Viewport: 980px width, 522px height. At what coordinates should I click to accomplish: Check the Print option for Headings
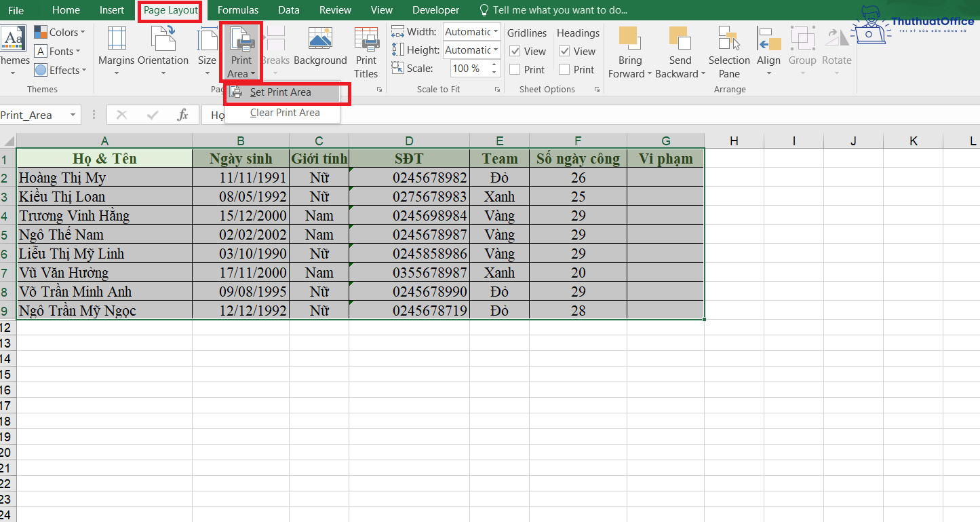[x=566, y=69]
